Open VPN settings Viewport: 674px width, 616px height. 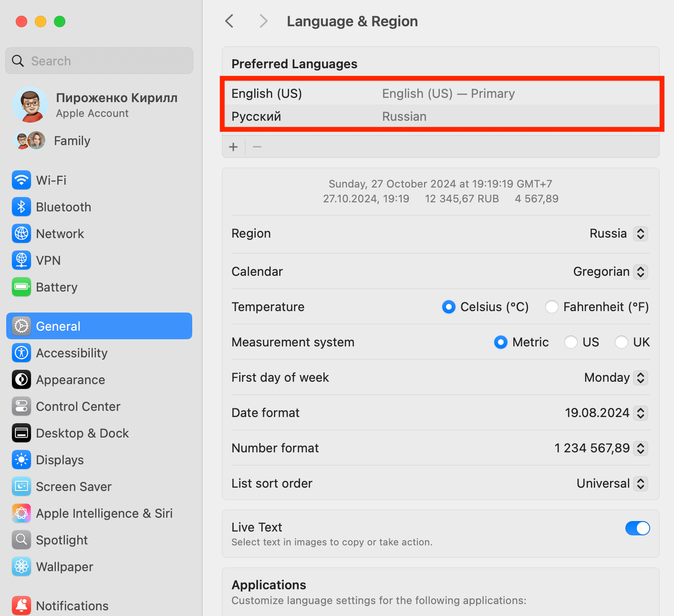(x=48, y=260)
